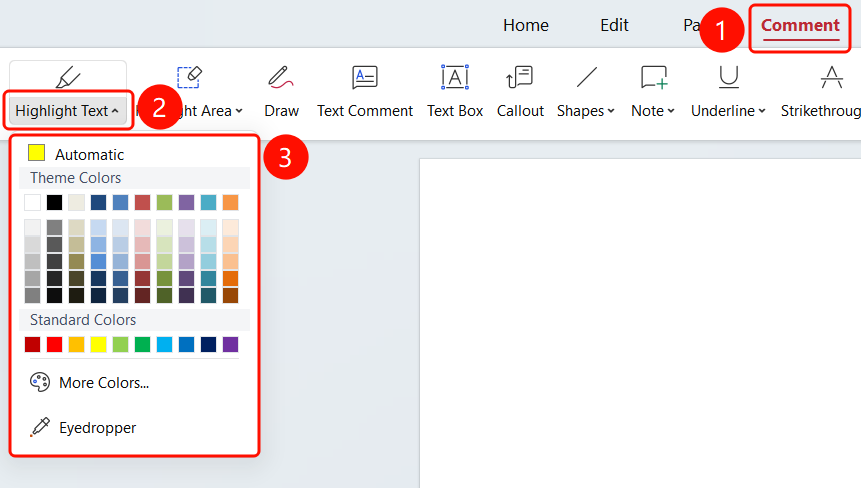
Task: Click the Callout label
Action: 520,111
